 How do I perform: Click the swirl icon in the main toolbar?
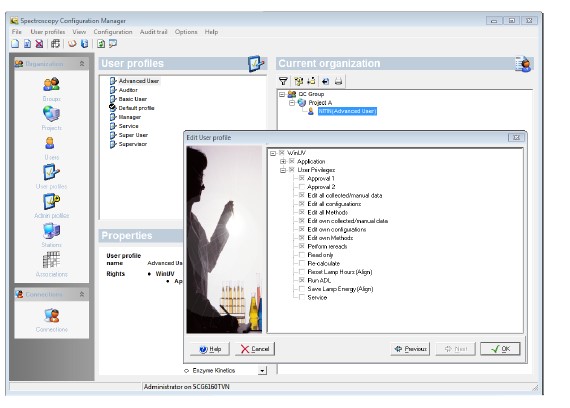coord(72,44)
